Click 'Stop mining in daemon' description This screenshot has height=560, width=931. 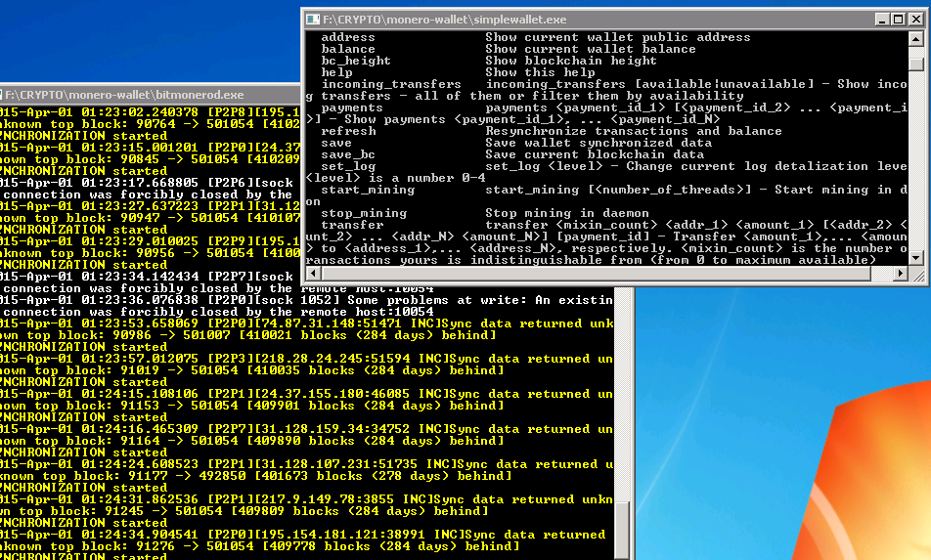567,214
